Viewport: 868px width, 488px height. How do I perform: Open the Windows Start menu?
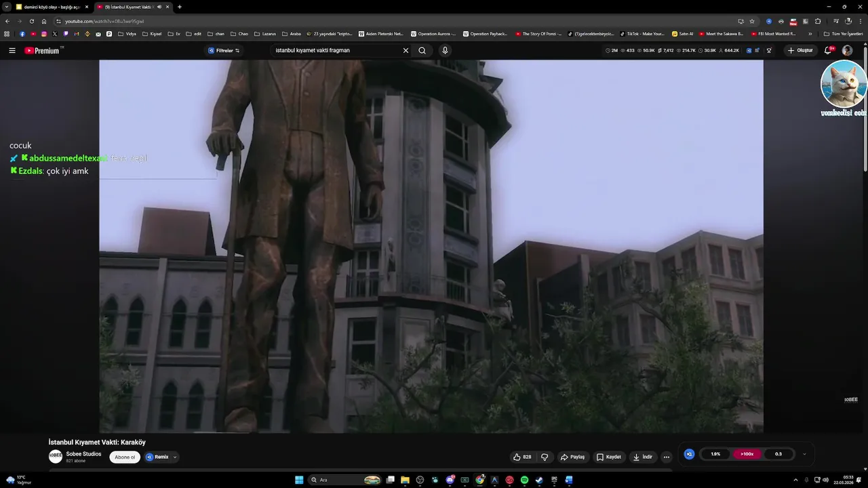pyautogui.click(x=299, y=480)
